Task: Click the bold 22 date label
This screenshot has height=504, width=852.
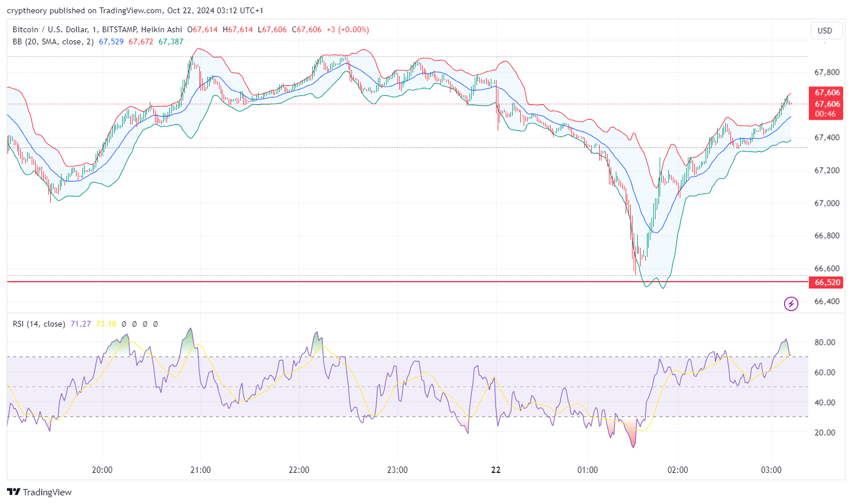Action: (x=496, y=470)
